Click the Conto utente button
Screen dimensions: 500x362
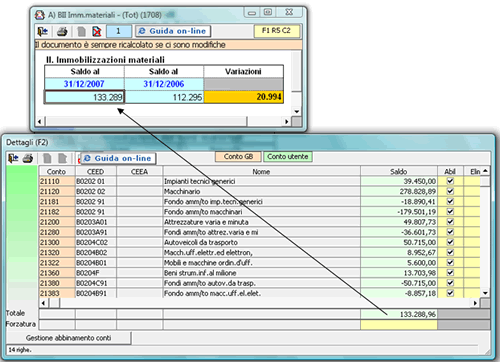[x=288, y=157]
